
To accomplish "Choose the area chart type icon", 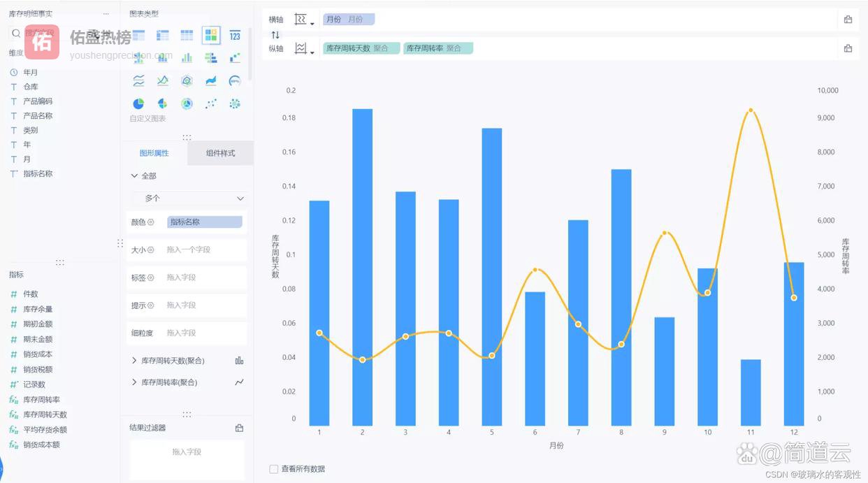I will coord(210,80).
